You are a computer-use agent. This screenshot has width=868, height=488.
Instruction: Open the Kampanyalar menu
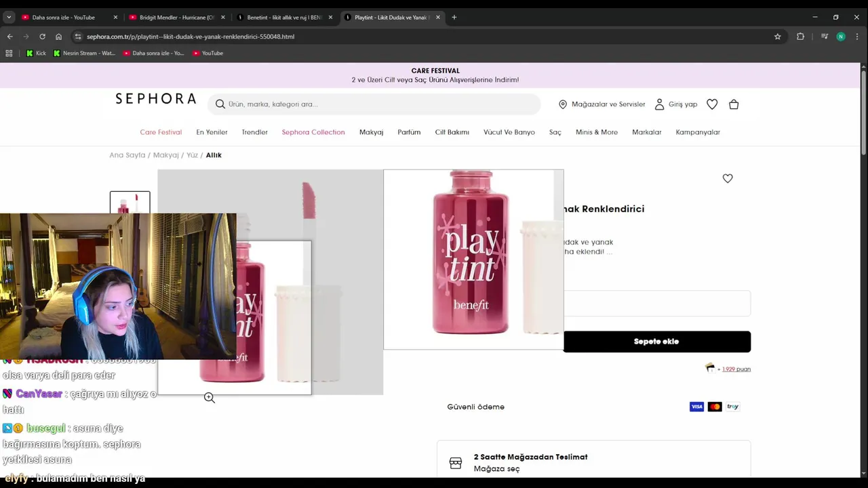(698, 132)
